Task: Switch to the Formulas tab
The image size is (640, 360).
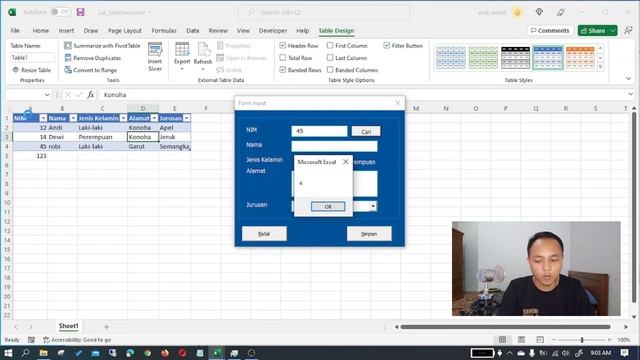Action: coord(164,31)
